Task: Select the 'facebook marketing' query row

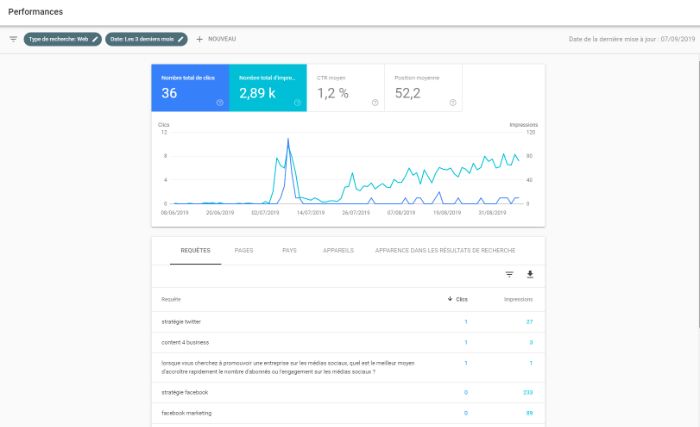Action: (348, 413)
